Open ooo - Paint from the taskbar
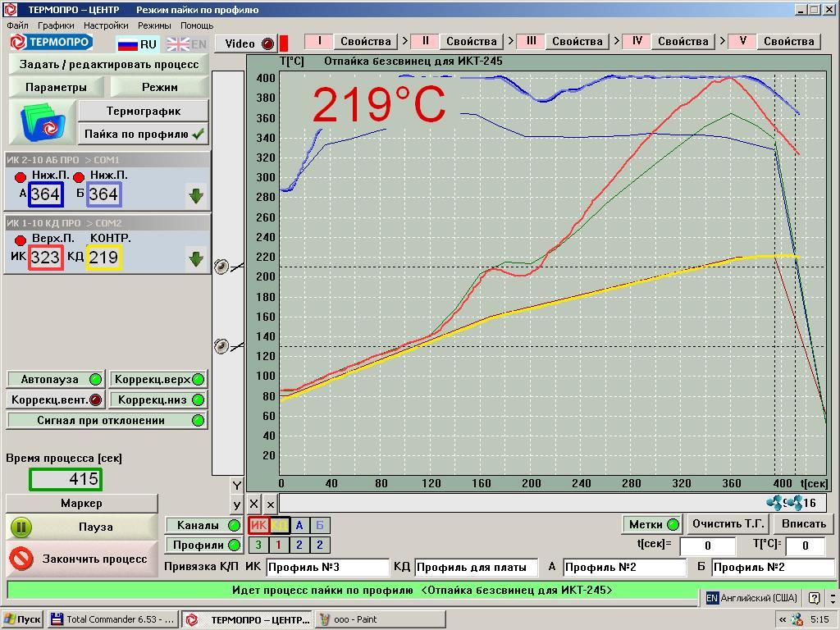 click(381, 619)
